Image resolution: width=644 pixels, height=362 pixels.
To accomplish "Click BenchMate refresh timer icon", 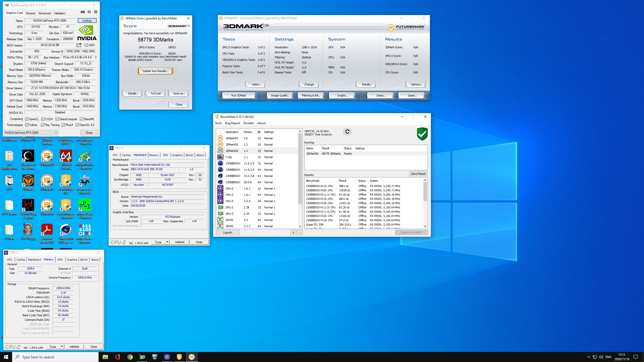I will pos(347,131).
